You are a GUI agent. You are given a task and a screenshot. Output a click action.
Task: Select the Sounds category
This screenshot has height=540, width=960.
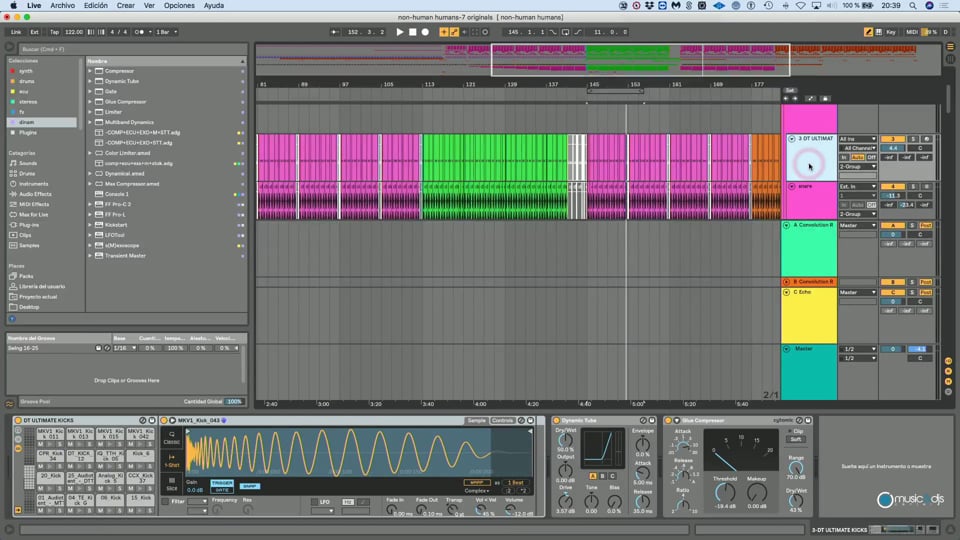tap(28, 163)
